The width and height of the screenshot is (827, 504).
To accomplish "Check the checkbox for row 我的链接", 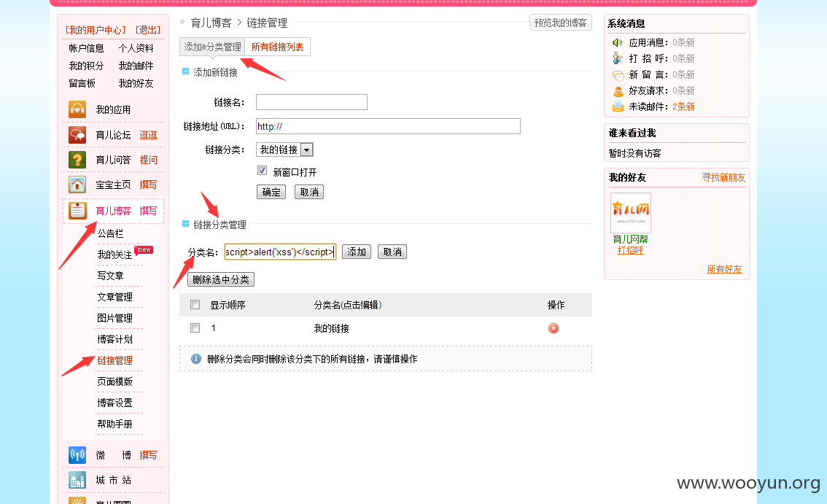I will coord(195,327).
